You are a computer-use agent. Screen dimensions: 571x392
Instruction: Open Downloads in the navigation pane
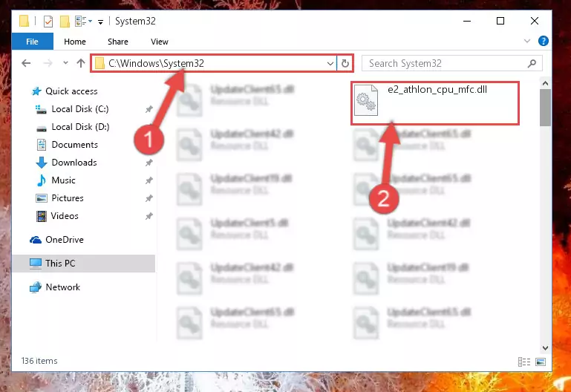pyautogui.click(x=74, y=163)
